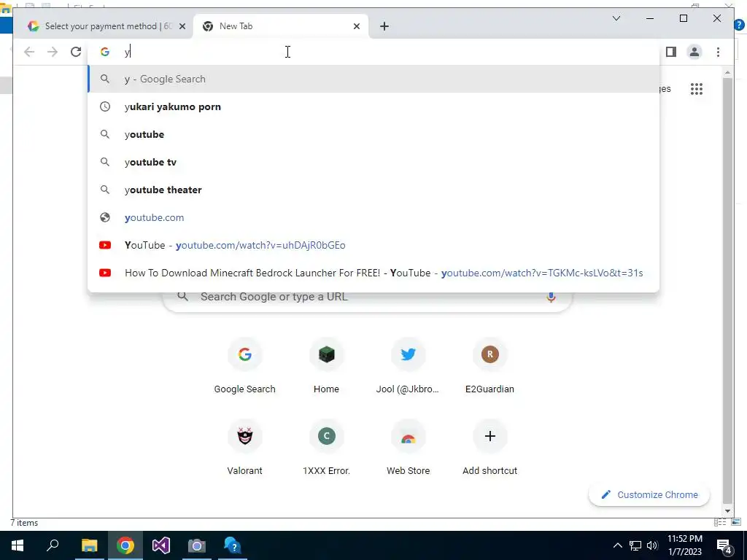Open the tab search chevron dropdown
747x560 pixels.
point(616,18)
